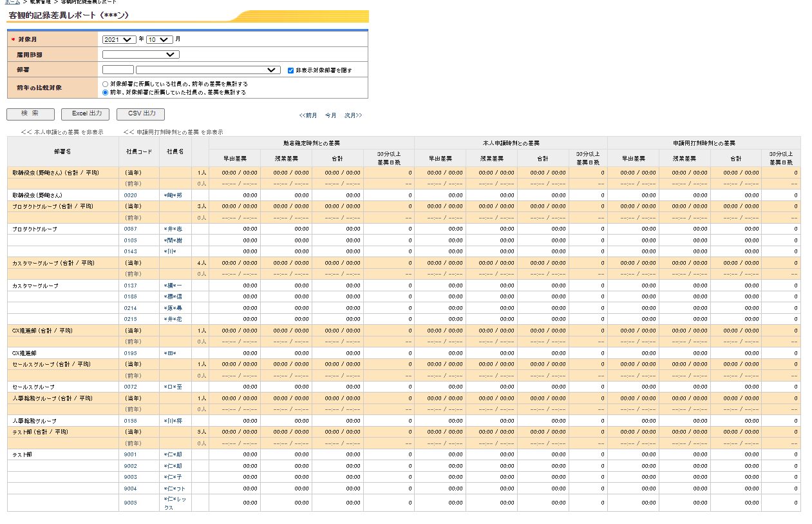Open employee code 0072 link

(x=130, y=387)
